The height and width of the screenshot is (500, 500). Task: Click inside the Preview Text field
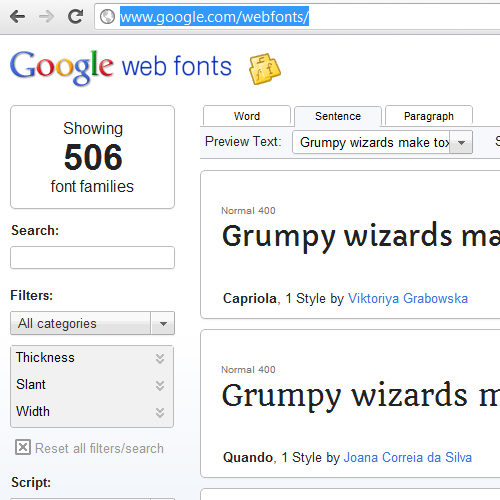[x=371, y=143]
